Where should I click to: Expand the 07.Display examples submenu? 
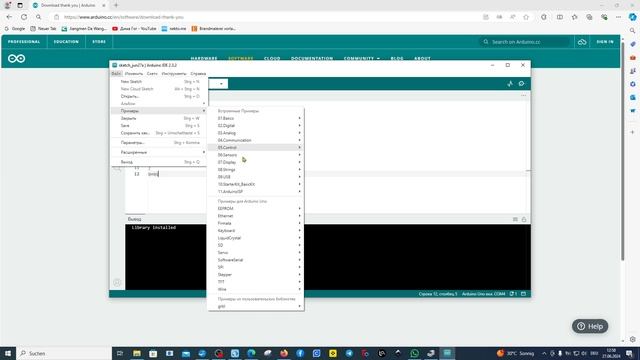tap(256, 162)
